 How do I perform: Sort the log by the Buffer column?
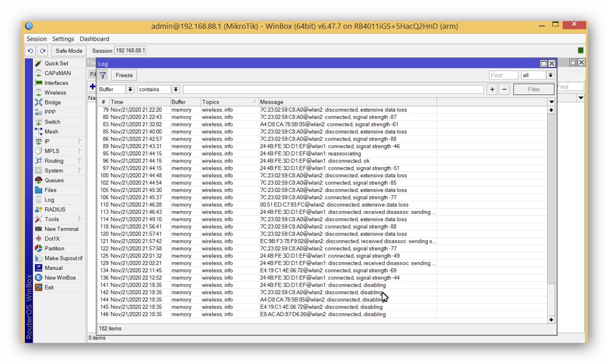point(185,102)
